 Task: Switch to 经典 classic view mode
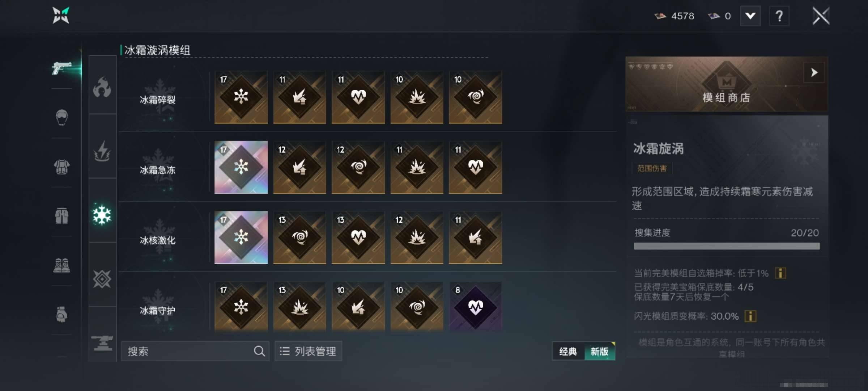click(568, 351)
